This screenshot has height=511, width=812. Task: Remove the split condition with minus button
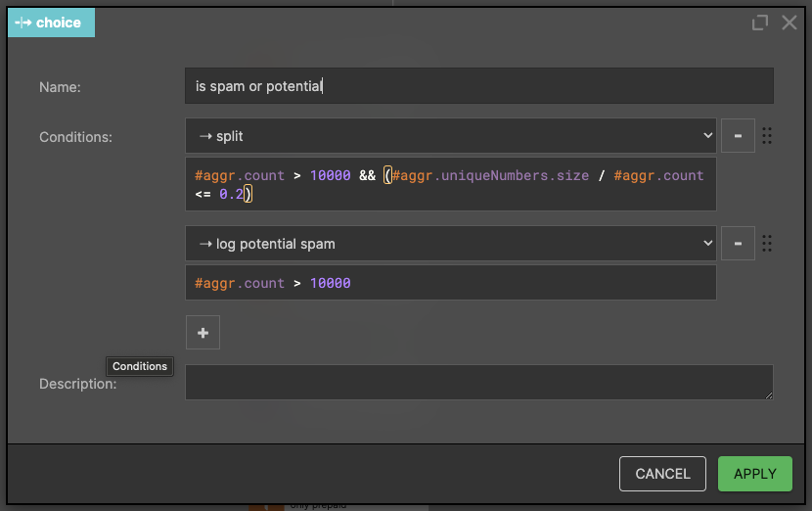click(x=738, y=136)
